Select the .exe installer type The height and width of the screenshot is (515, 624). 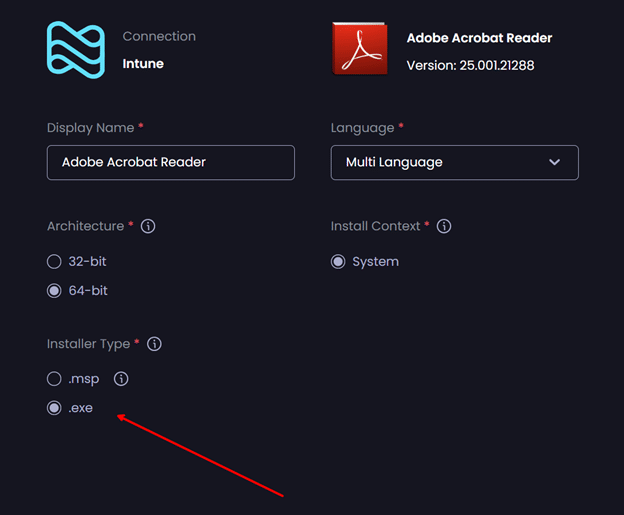coord(55,408)
